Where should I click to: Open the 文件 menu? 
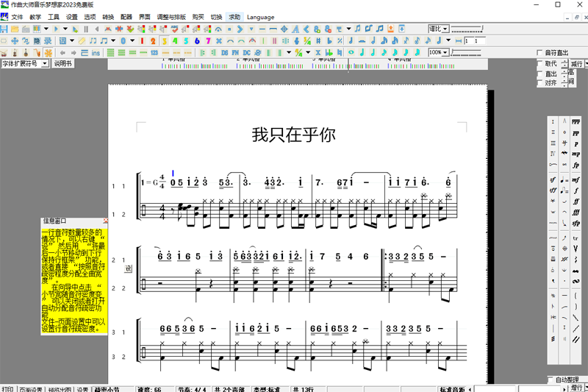17,17
